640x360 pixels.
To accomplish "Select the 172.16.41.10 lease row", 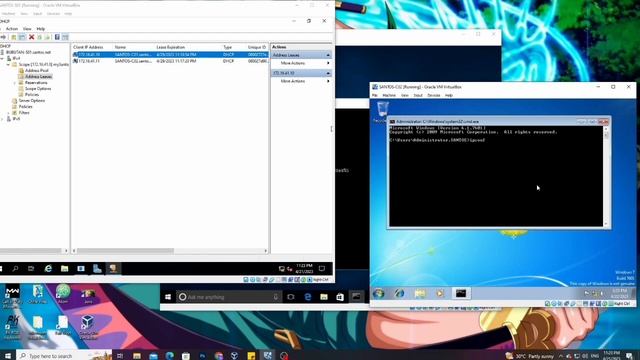I will click(170, 55).
